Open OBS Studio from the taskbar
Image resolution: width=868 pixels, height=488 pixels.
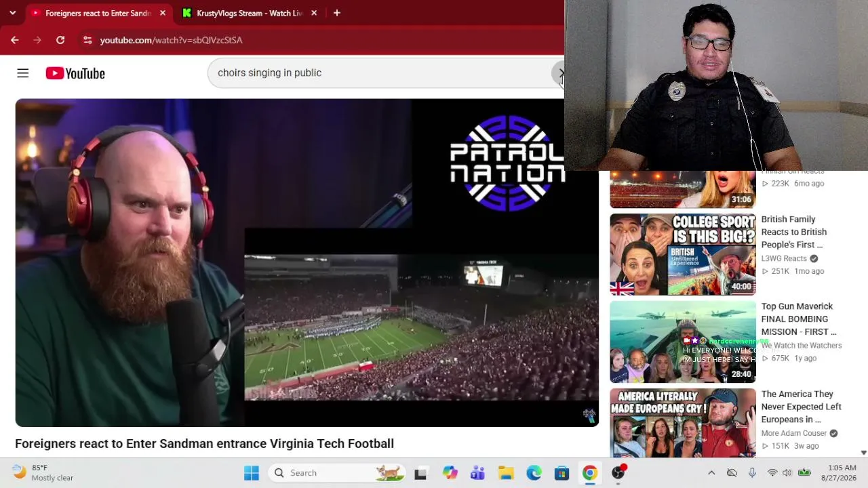click(x=618, y=473)
